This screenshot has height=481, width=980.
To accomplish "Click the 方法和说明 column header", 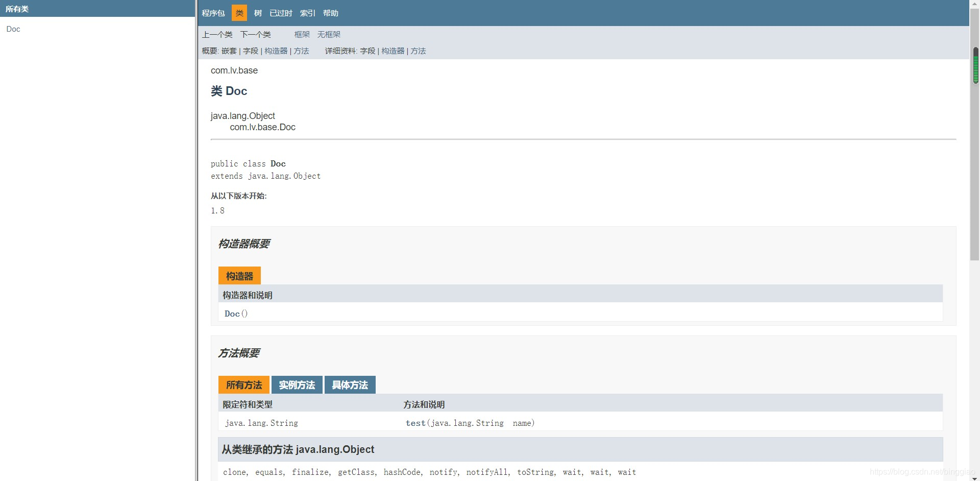I will (x=424, y=404).
